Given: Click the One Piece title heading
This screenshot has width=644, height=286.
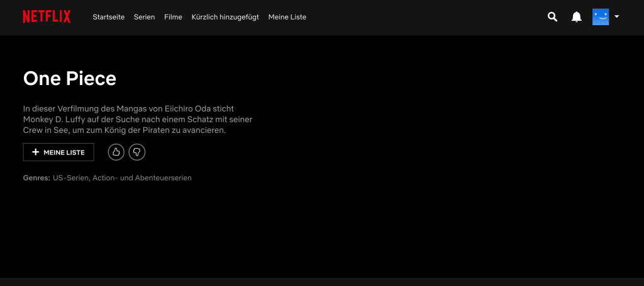Looking at the screenshot, I should 70,79.
